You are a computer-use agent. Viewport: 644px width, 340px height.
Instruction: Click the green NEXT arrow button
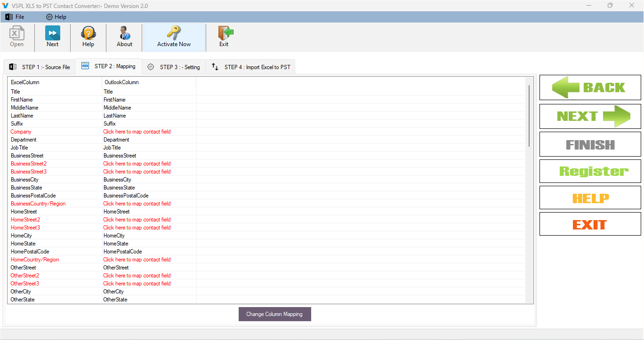[590, 116]
